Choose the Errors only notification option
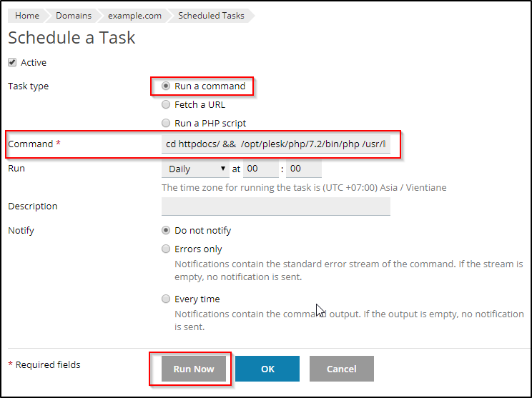The image size is (532, 398). pyautogui.click(x=167, y=249)
